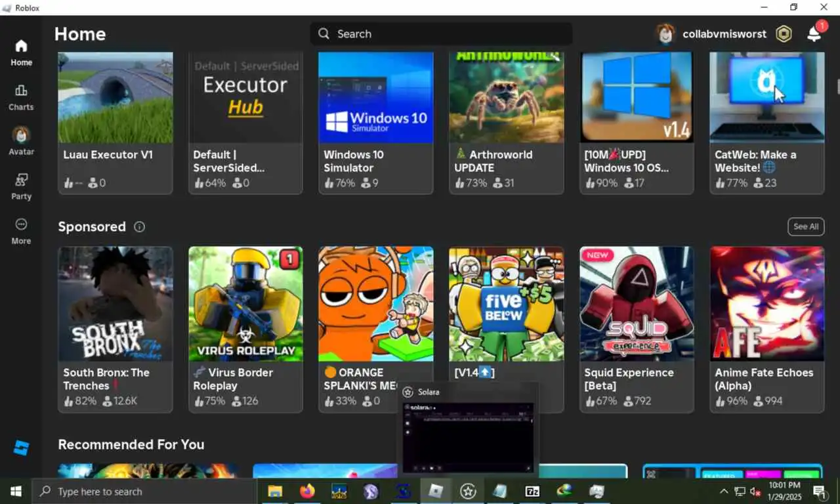Viewport: 840px width, 504px height.
Task: Go to Home in the Roblox sidebar
Action: click(21, 52)
